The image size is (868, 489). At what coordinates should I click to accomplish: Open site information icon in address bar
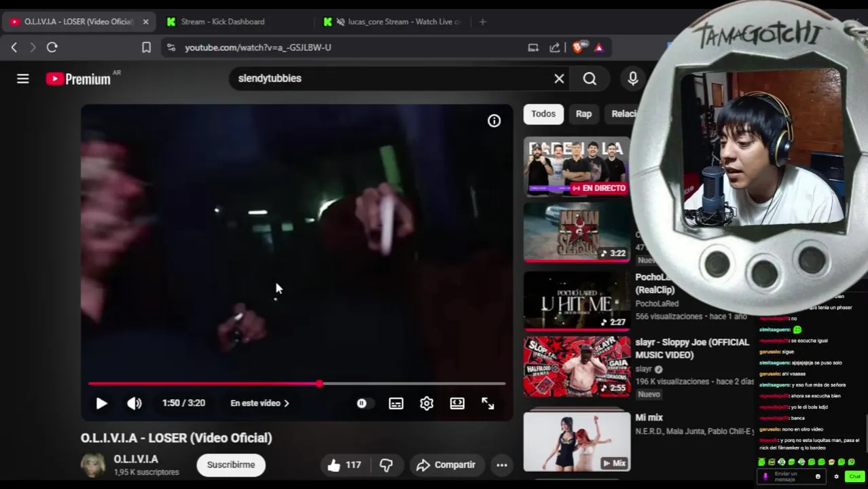coord(171,48)
